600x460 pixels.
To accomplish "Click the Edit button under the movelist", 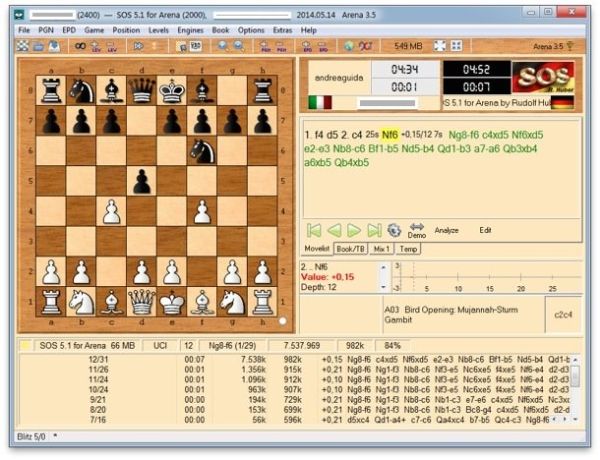I will coord(485,230).
